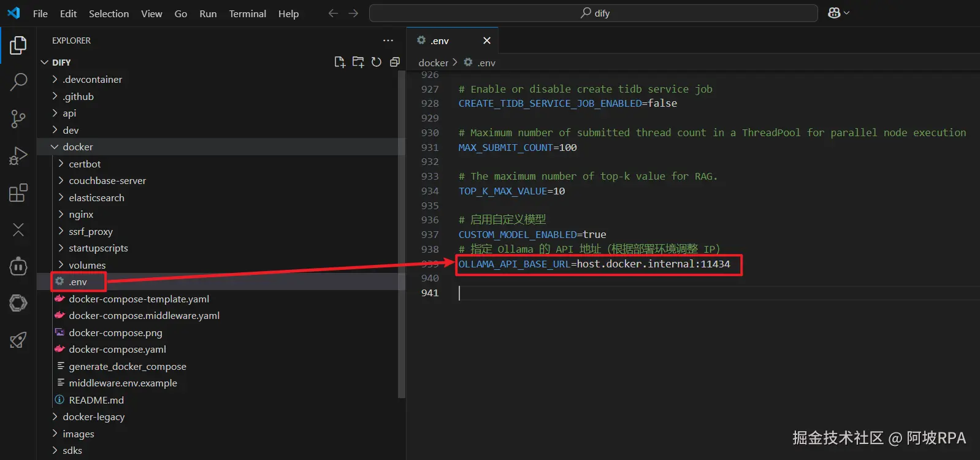This screenshot has width=980, height=460.
Task: Open the .env file in Explorer
Action: click(x=221, y=282)
